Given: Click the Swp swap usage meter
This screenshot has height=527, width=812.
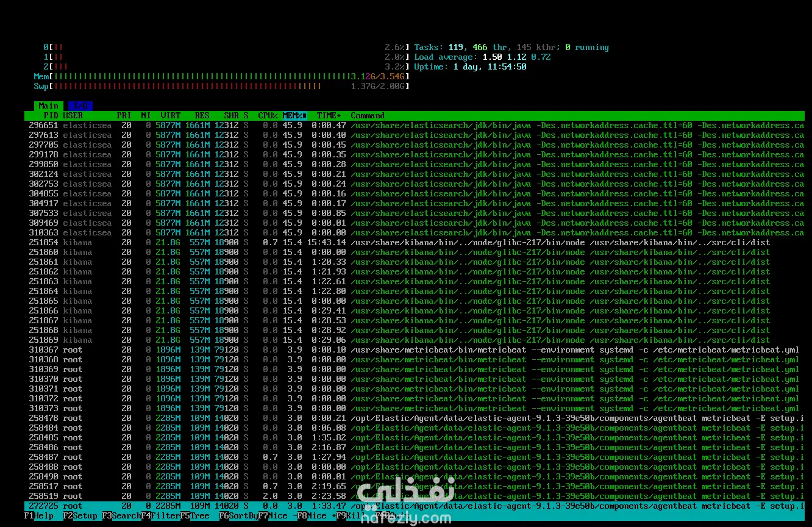Looking at the screenshot, I should coord(222,86).
